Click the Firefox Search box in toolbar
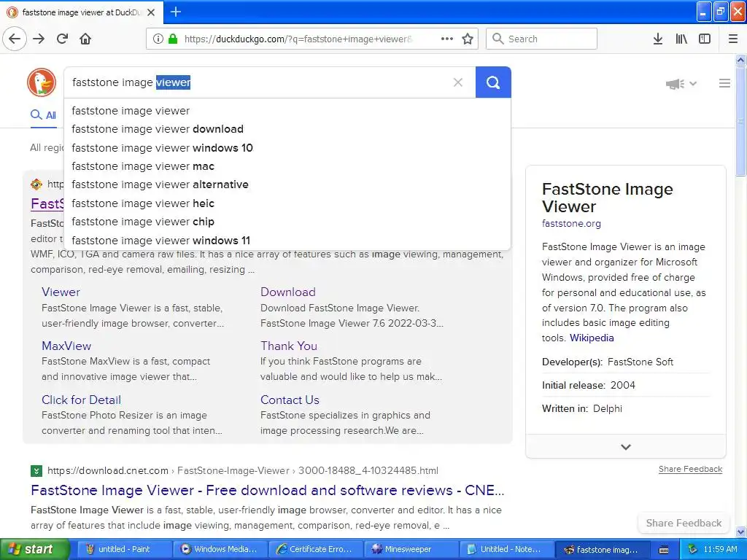 point(542,39)
